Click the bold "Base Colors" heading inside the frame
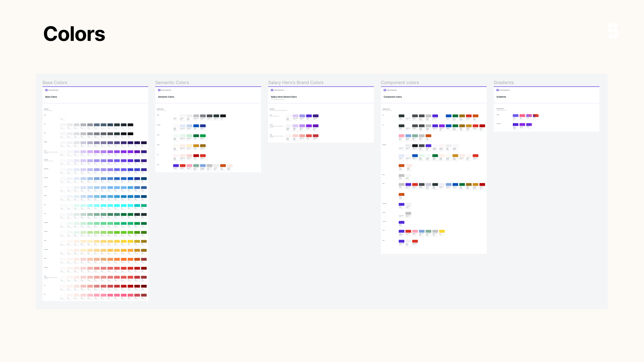The image size is (644, 362). [x=51, y=97]
